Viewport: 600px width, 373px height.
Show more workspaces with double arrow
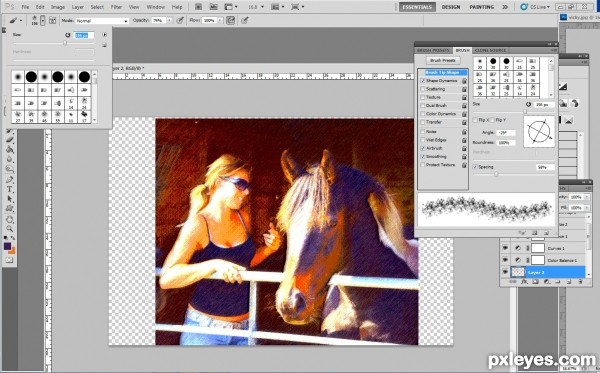[x=505, y=7]
